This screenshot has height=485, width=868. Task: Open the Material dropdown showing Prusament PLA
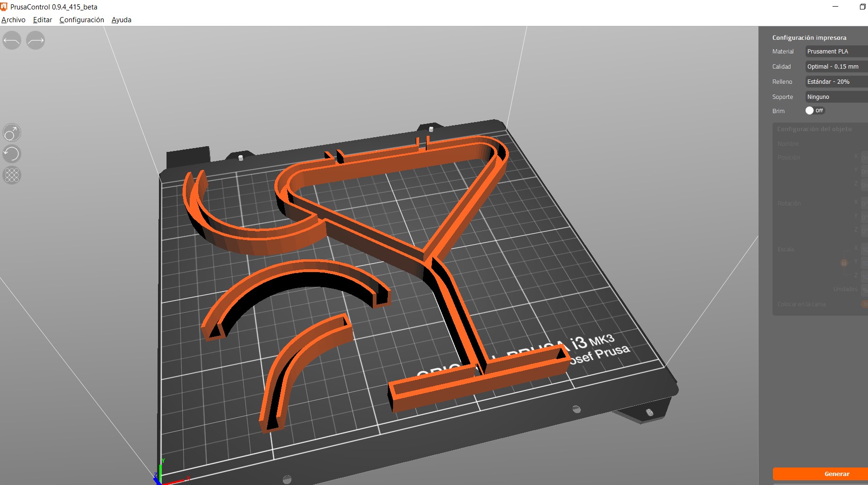[836, 52]
